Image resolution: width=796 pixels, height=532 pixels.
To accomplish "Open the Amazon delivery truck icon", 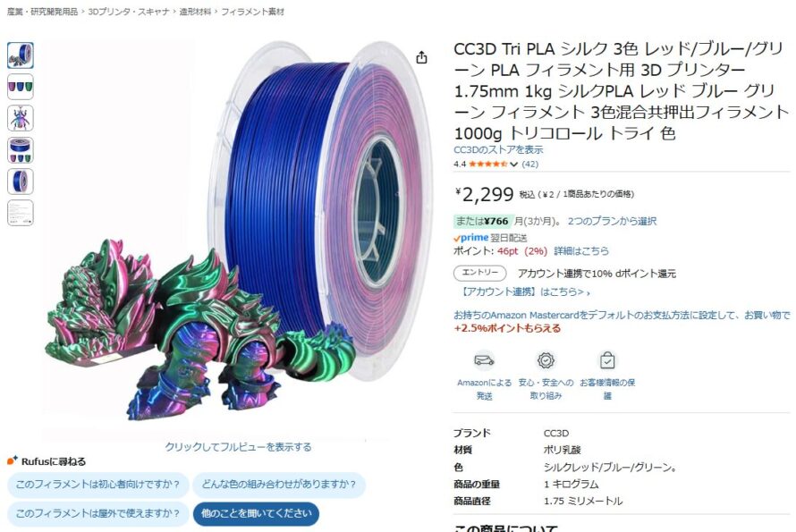I will [484, 360].
